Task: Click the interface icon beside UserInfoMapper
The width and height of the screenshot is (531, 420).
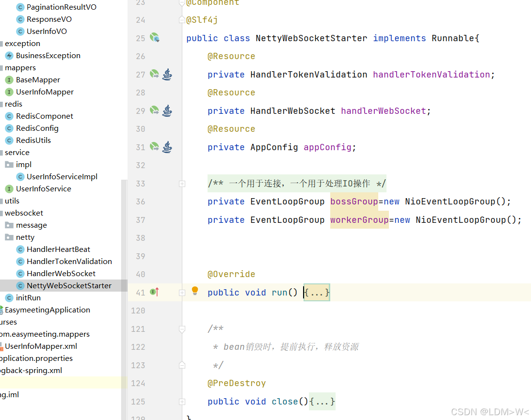Action: tap(10, 92)
